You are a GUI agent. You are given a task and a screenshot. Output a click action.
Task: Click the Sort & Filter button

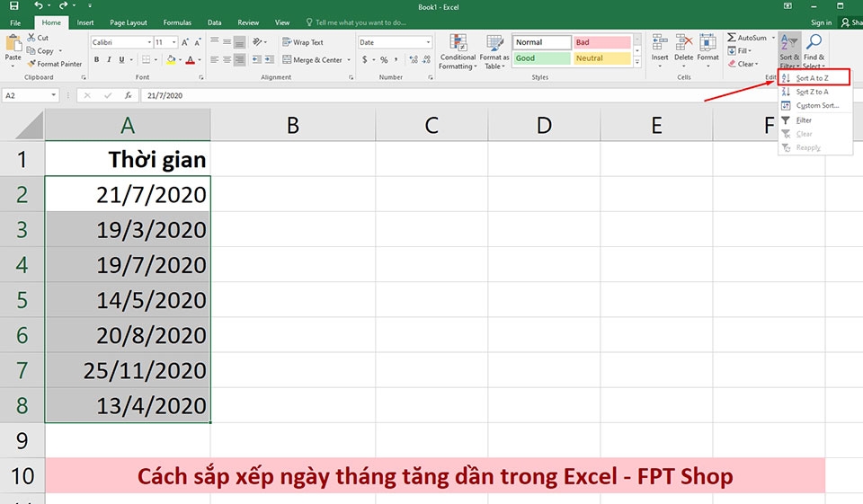pyautogui.click(x=789, y=50)
